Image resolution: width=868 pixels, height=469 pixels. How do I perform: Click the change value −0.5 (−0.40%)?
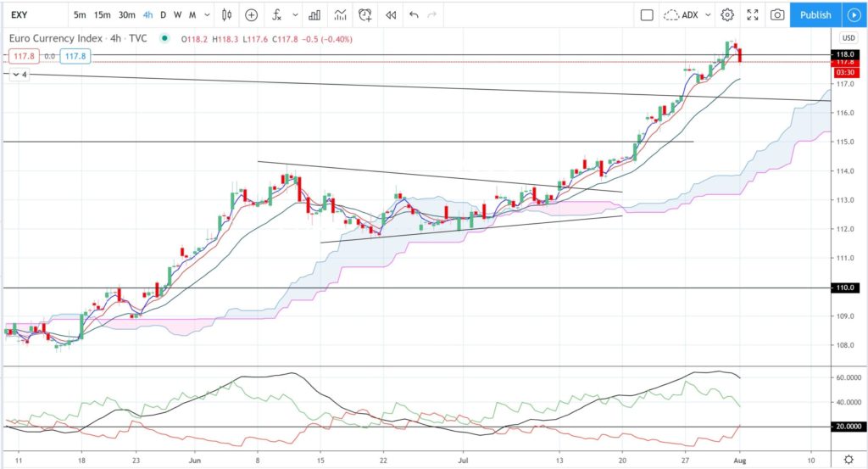326,39
